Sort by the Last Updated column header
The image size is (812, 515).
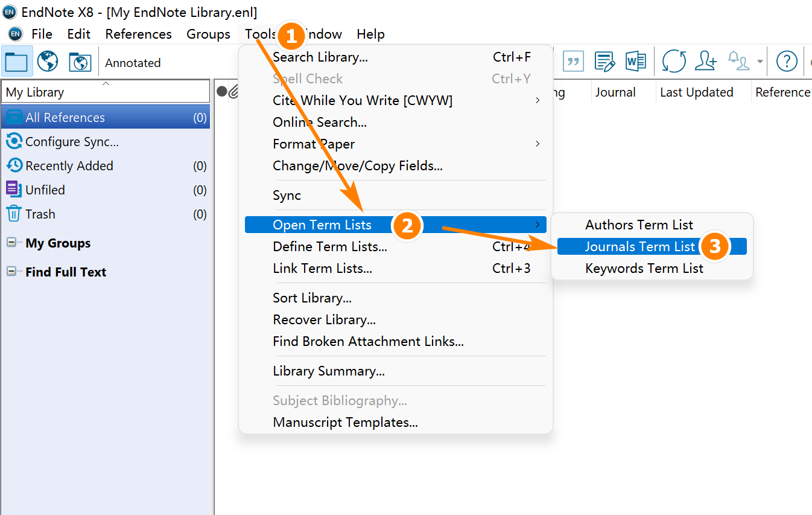click(703, 92)
